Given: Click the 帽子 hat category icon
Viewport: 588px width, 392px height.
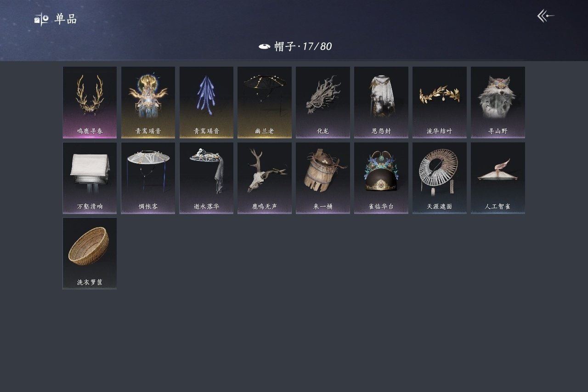Looking at the screenshot, I should 264,46.
